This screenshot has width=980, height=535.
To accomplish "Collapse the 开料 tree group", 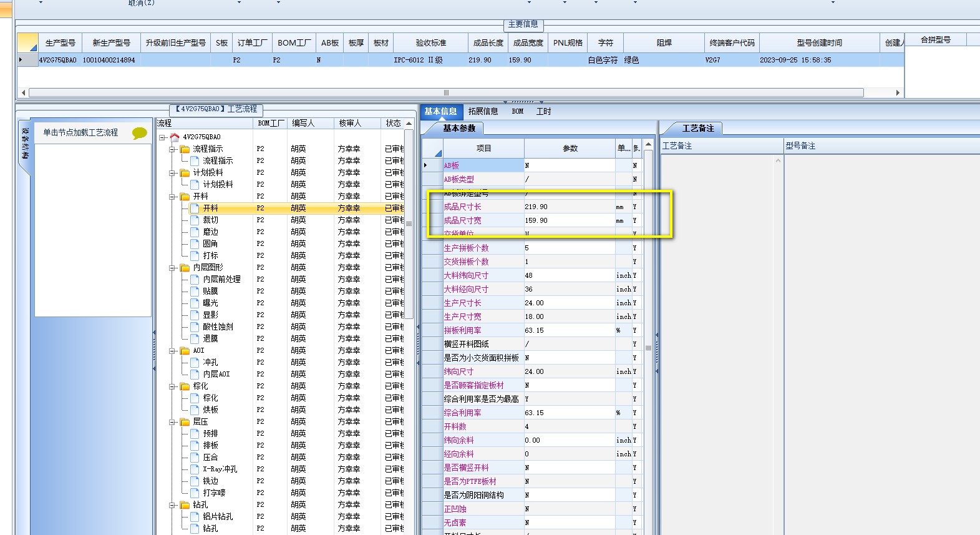I will (x=172, y=197).
